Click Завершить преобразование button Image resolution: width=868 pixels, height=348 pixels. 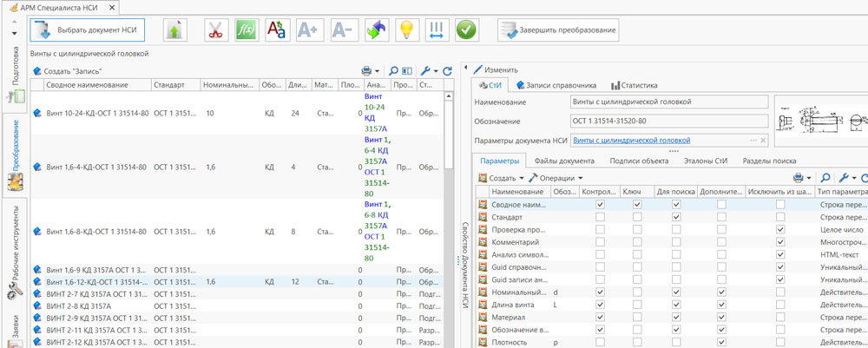coord(557,30)
